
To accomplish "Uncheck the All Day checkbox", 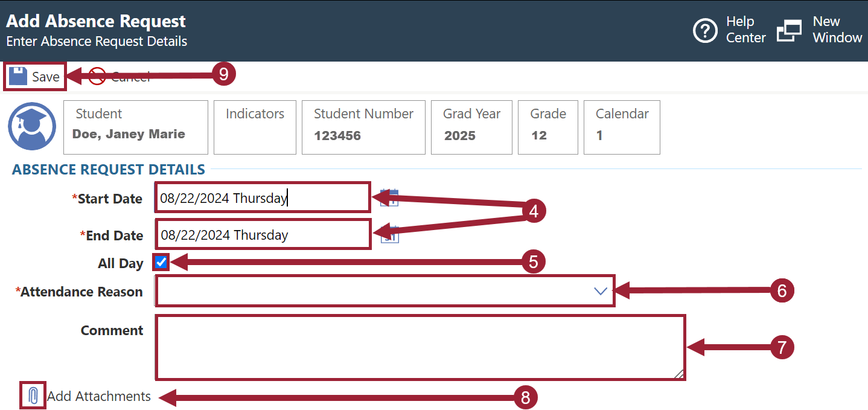I will coord(161,262).
